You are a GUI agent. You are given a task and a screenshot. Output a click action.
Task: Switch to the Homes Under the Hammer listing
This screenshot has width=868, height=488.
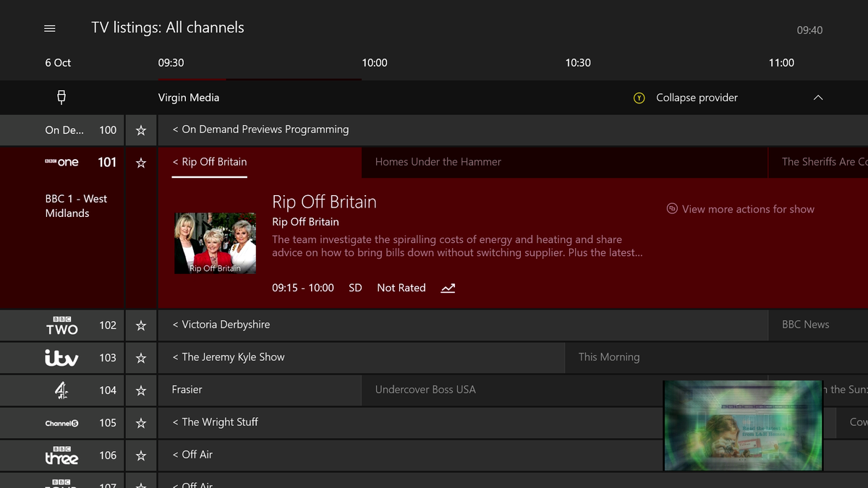pyautogui.click(x=438, y=162)
